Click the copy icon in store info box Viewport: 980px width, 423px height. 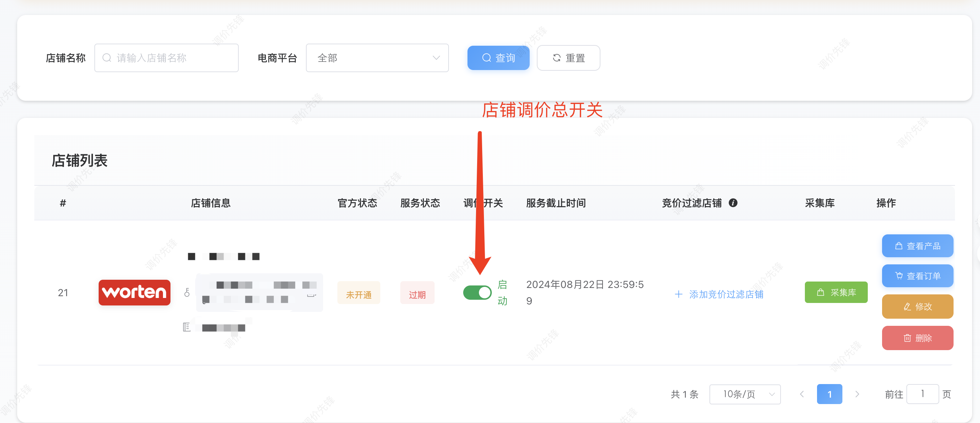click(312, 293)
